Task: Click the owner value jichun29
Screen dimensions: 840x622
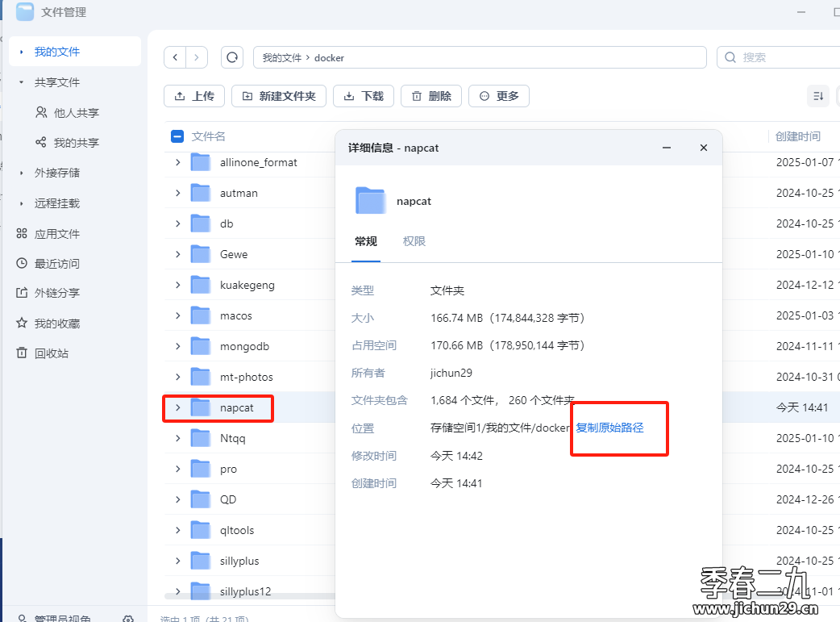Action: 451,373
